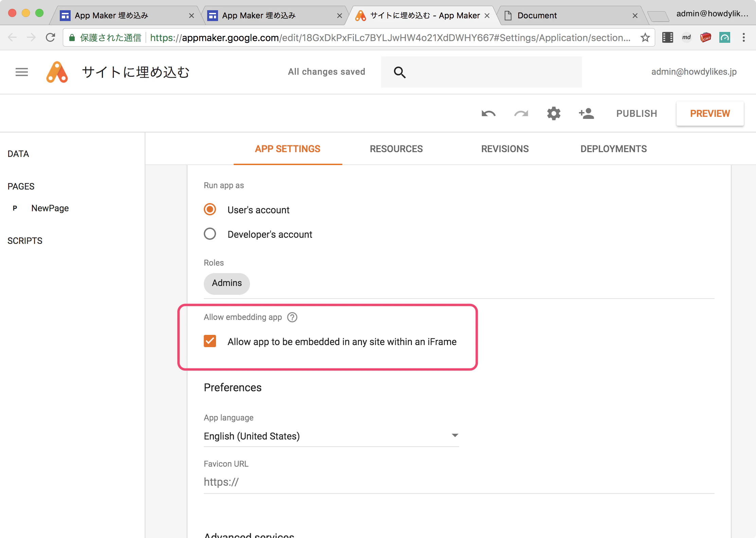
Task: Click the SCRIPTS section in sidebar
Action: 25,241
